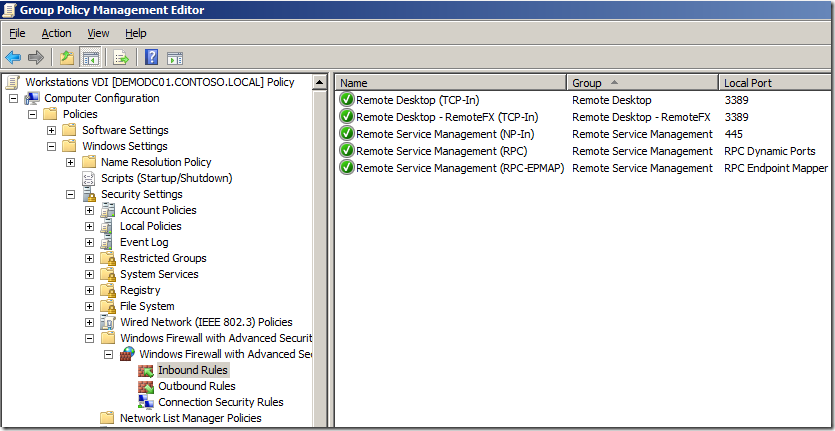Collapse the Security Settings tree node
Screen dimensions: 835x431
coord(71,194)
